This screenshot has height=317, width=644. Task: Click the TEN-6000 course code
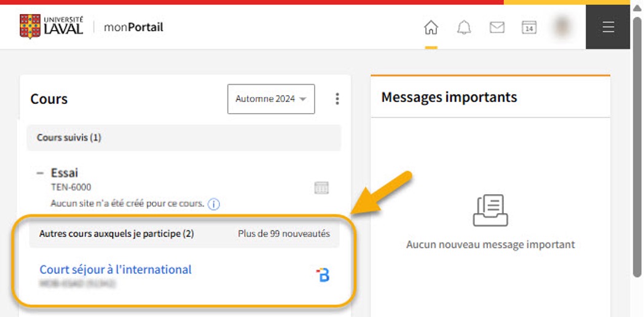tap(71, 187)
